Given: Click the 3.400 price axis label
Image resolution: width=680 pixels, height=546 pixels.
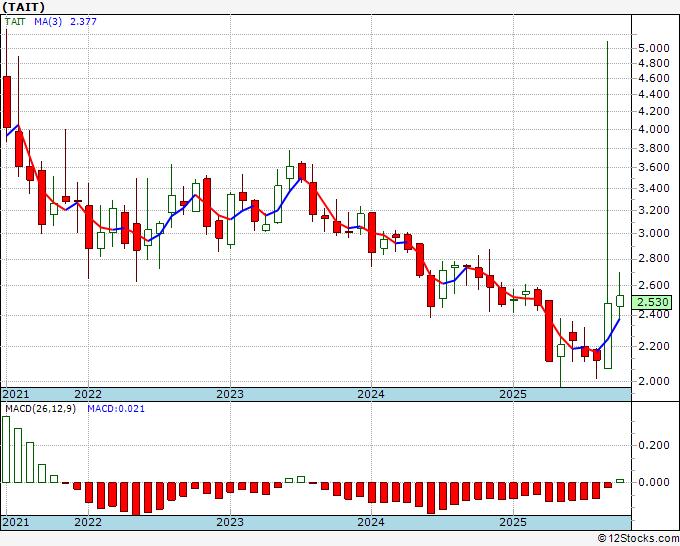Looking at the screenshot, I should point(654,188).
